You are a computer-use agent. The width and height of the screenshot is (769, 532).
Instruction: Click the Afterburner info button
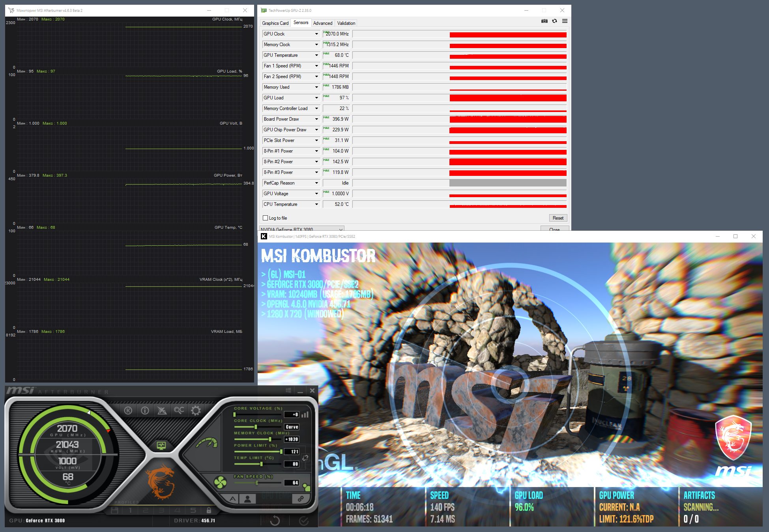click(145, 411)
